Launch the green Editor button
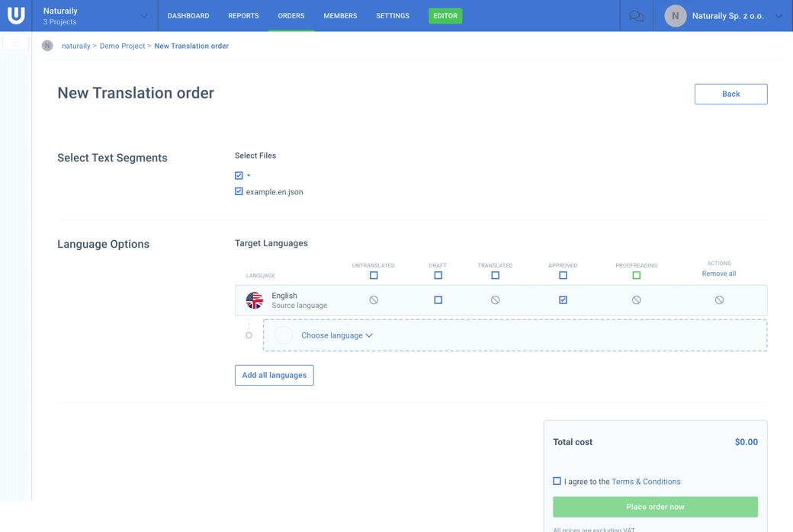Viewport: 793px width, 532px height. tap(445, 16)
